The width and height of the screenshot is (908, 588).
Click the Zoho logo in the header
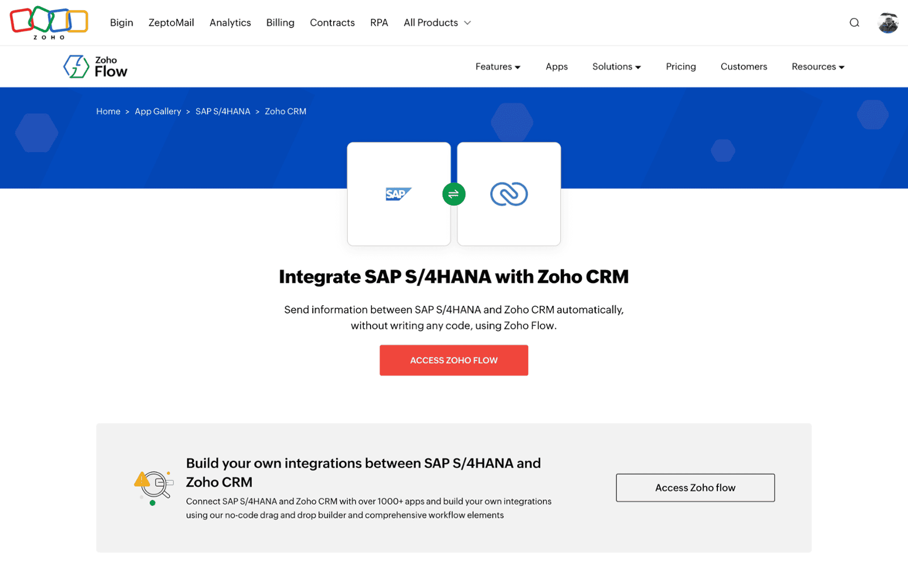(49, 23)
